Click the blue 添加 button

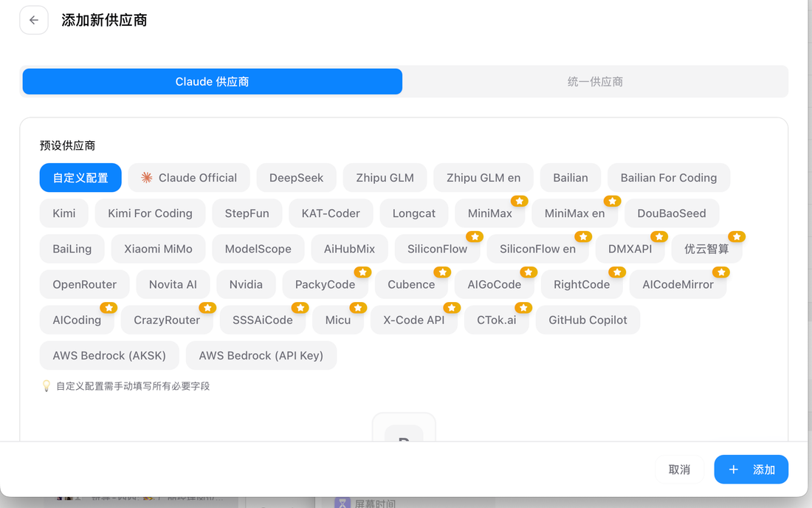[751, 470]
